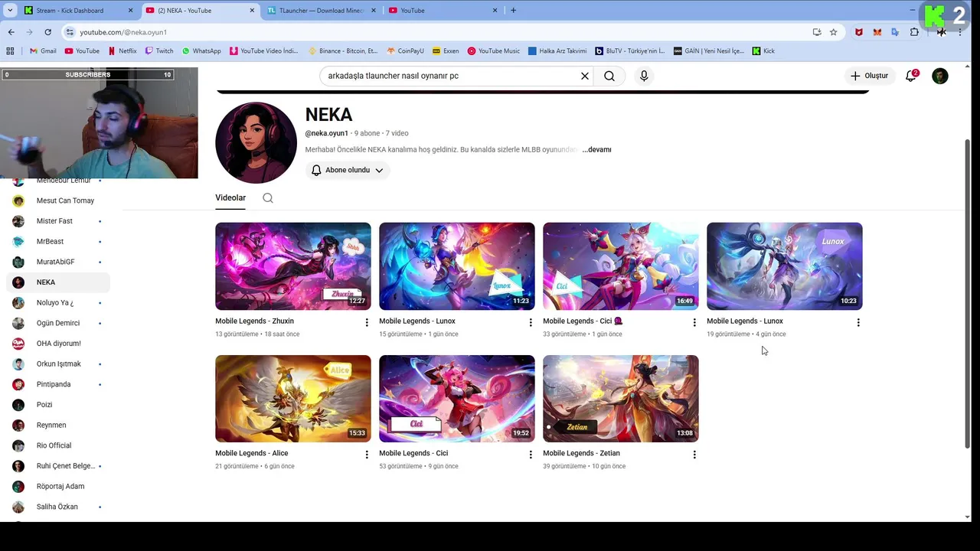The image size is (980, 551).
Task: Open Mobile Legends - Zetian video title
Action: coord(581,454)
